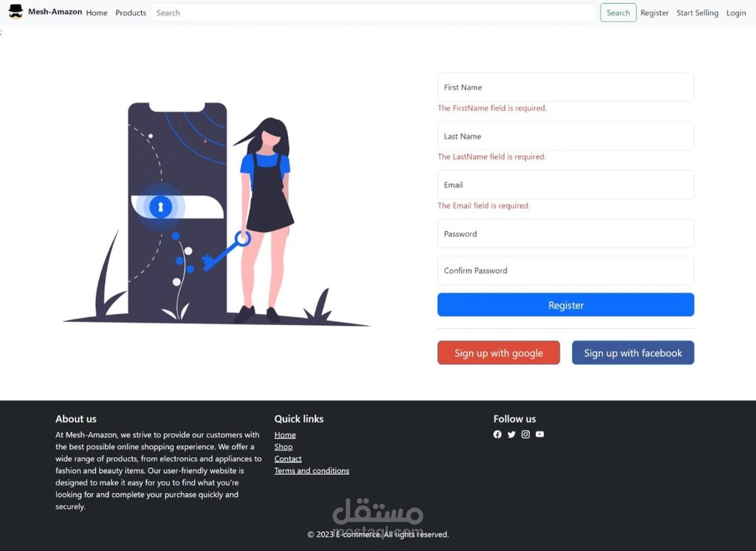Click Sign up with facebook button
756x551 pixels.
633,353
